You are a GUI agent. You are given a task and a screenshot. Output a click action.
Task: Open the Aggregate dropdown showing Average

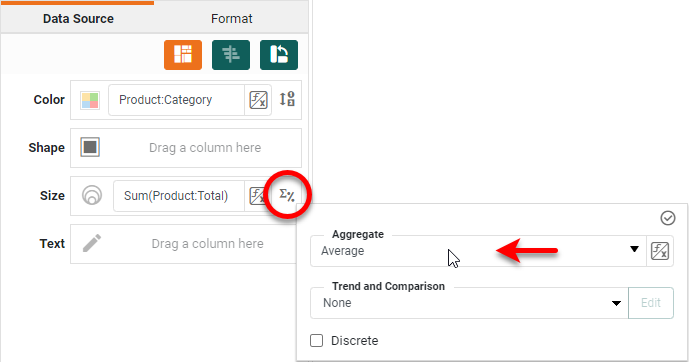click(478, 251)
